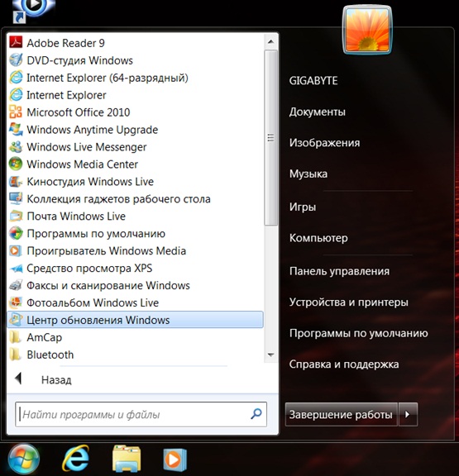Open Киностудия Windows Live icon
This screenshot has width=459, height=476.
point(16,182)
